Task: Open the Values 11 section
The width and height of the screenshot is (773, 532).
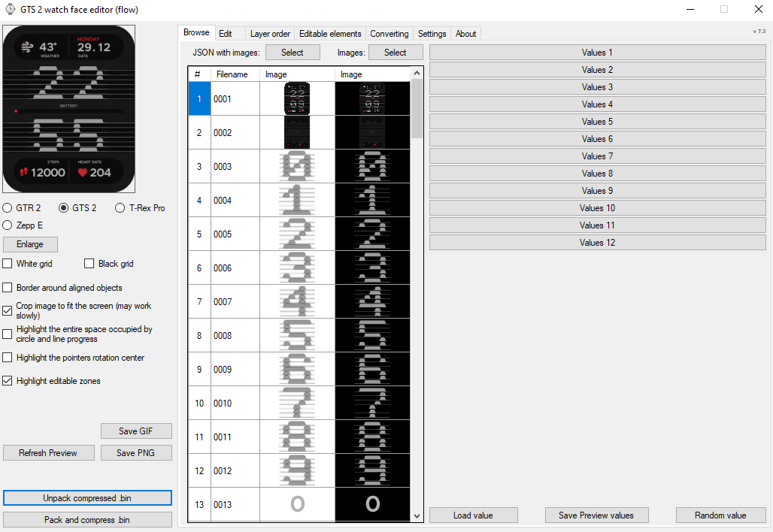Action: pos(598,225)
